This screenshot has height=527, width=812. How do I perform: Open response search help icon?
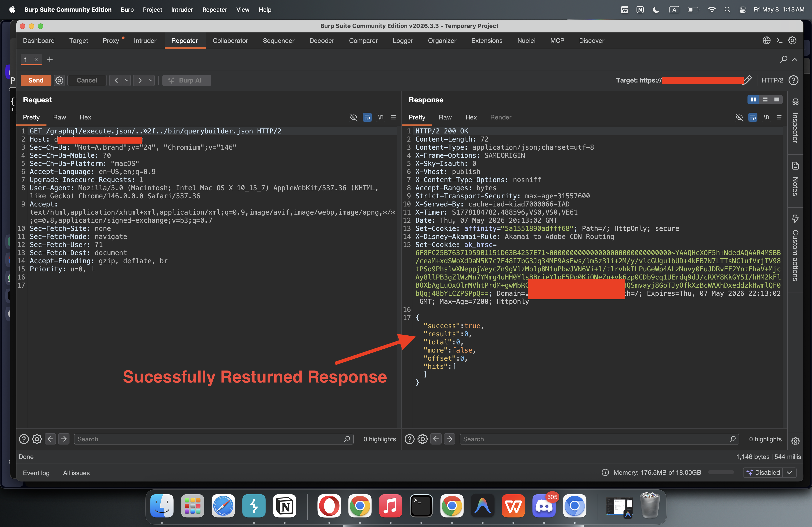tap(409, 439)
